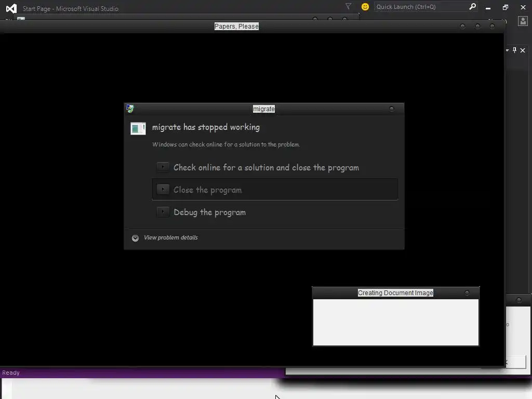Choose Debug the program option

(x=275, y=212)
